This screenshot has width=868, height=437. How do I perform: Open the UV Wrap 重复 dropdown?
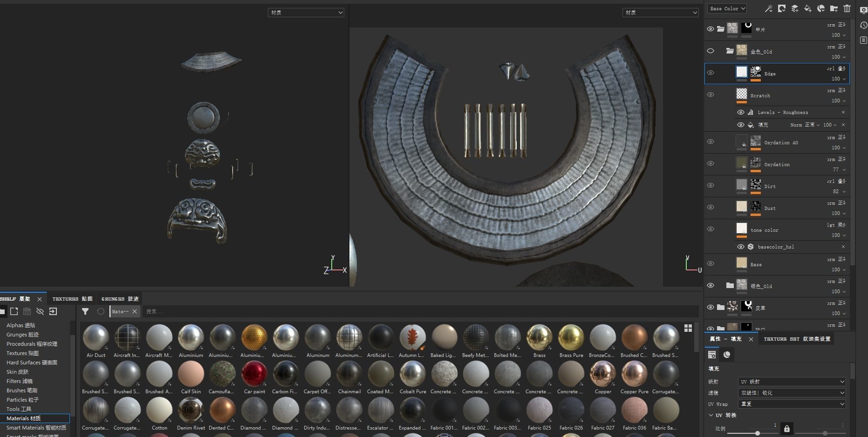tap(792, 404)
